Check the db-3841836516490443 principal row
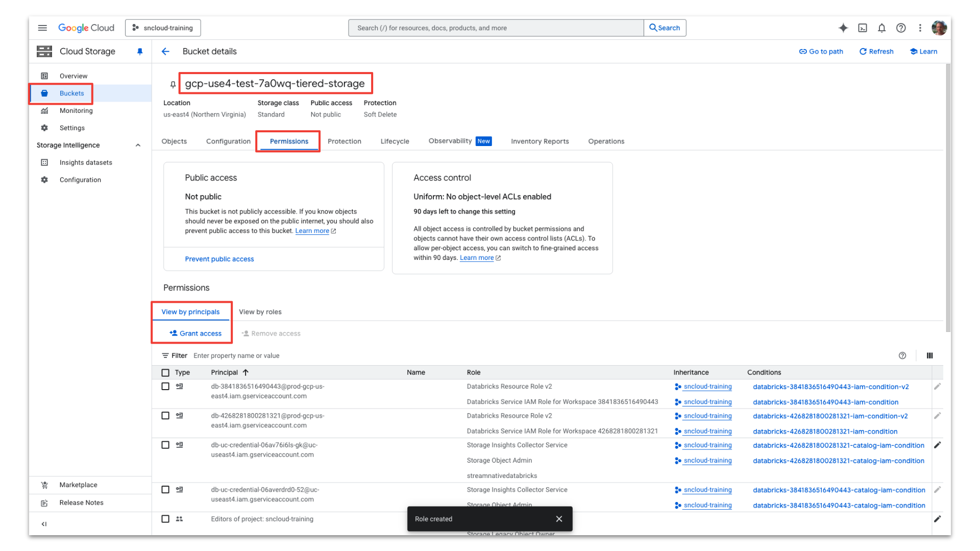 tap(165, 387)
